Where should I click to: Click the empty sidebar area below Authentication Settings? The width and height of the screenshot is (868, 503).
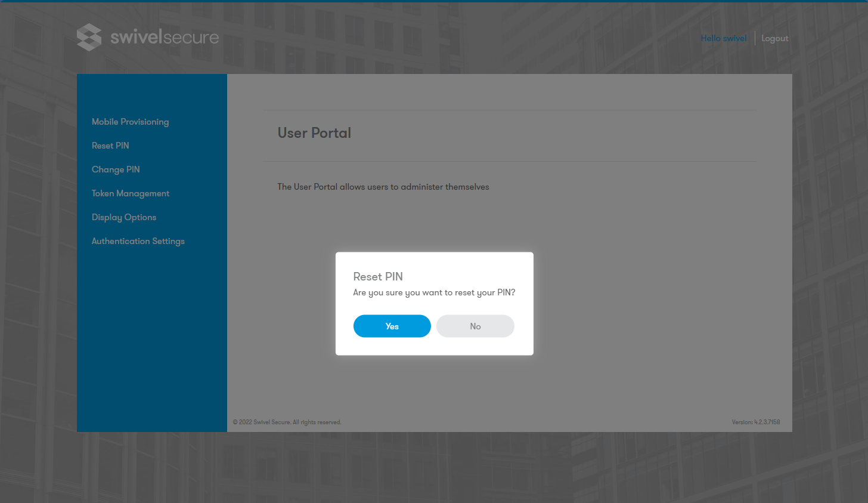[x=152, y=334]
